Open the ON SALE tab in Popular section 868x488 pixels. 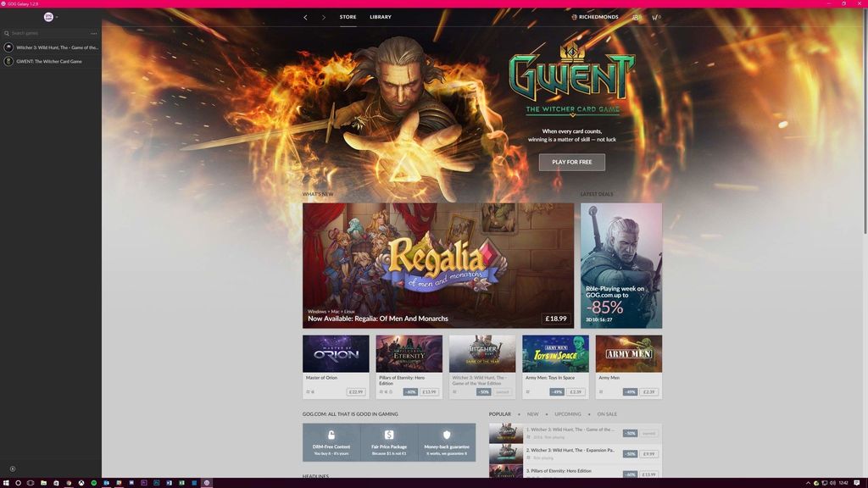click(x=607, y=414)
